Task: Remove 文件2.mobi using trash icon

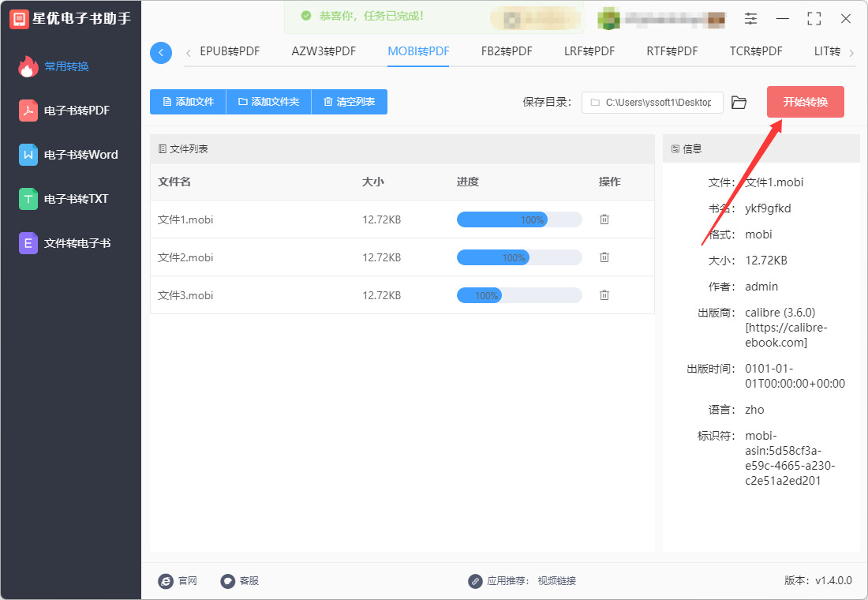Action: pyautogui.click(x=604, y=257)
